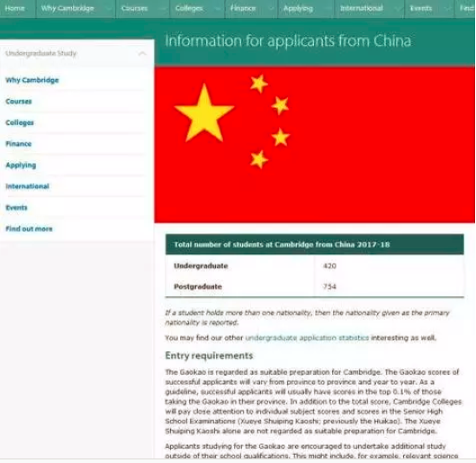The height and width of the screenshot is (463, 476).
Task: Click the italic note about primary nationality
Action: 307,317
